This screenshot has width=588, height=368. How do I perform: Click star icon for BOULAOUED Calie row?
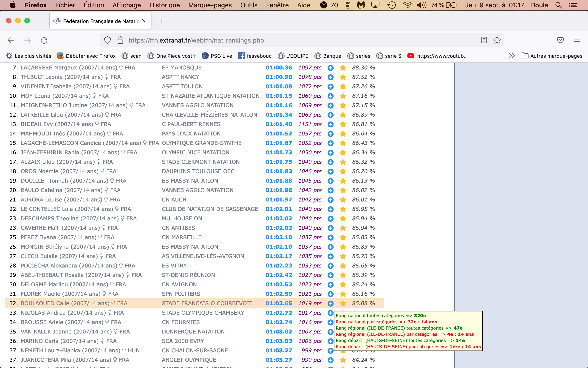coord(343,304)
